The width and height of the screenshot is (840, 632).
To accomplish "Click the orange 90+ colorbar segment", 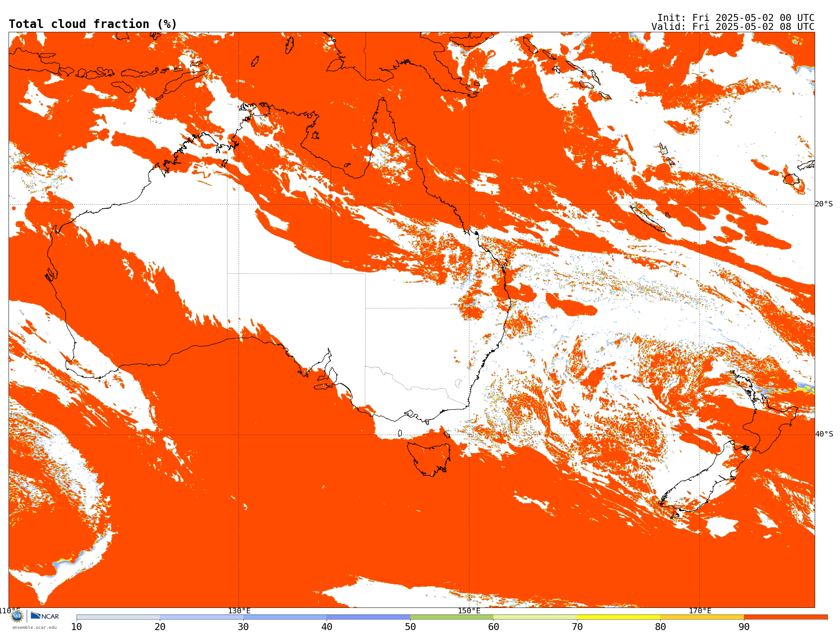I will (x=786, y=617).
